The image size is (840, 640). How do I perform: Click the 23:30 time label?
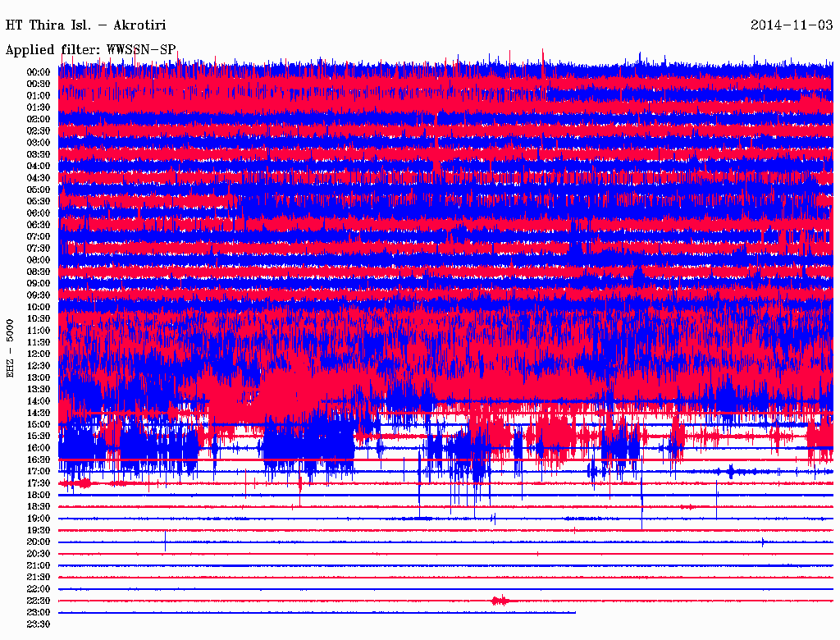(39, 624)
